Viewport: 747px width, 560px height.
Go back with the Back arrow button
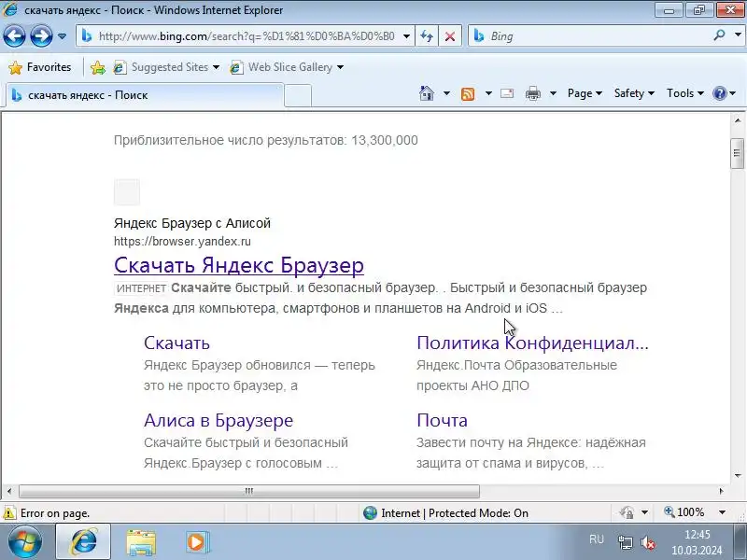click(14, 36)
